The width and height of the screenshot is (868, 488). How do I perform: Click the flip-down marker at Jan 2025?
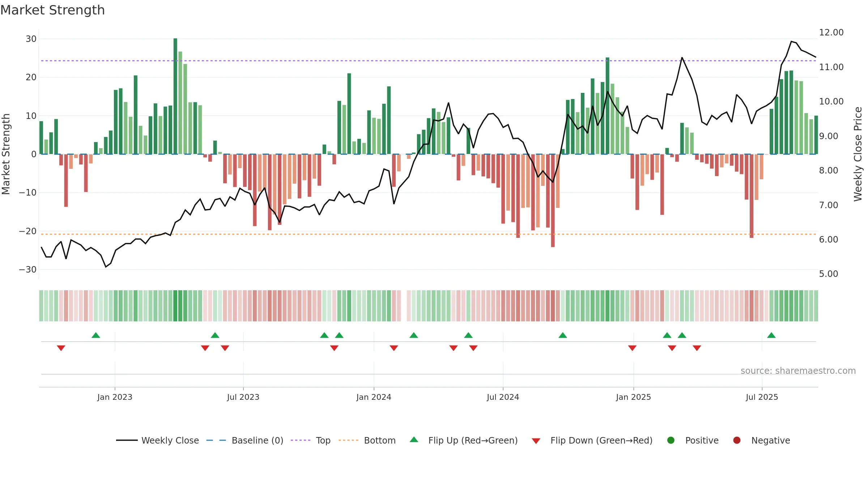[x=632, y=348]
